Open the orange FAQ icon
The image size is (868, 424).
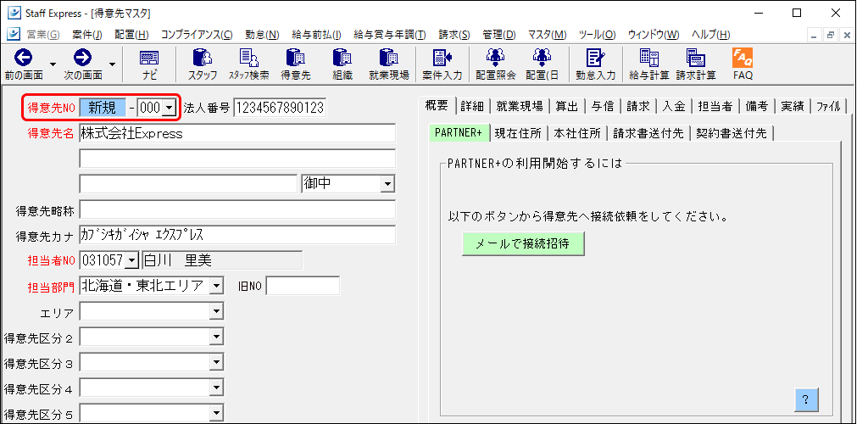tap(743, 58)
